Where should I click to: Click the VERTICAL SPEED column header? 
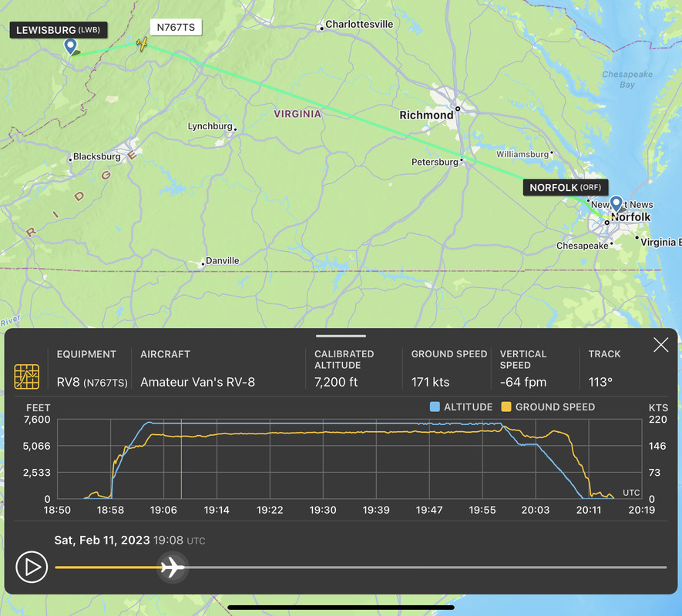click(522, 360)
